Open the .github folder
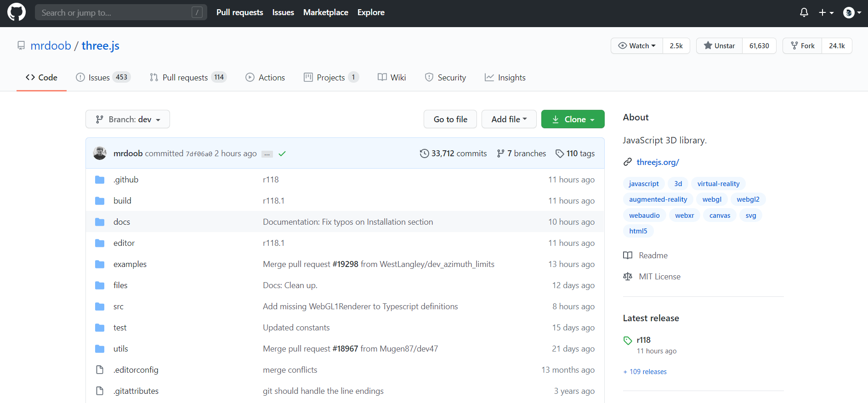 pos(126,179)
